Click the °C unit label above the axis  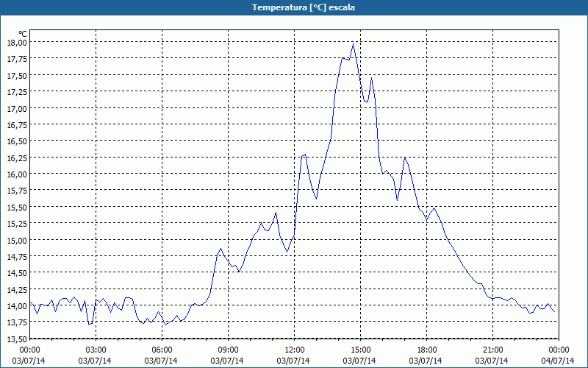point(23,34)
